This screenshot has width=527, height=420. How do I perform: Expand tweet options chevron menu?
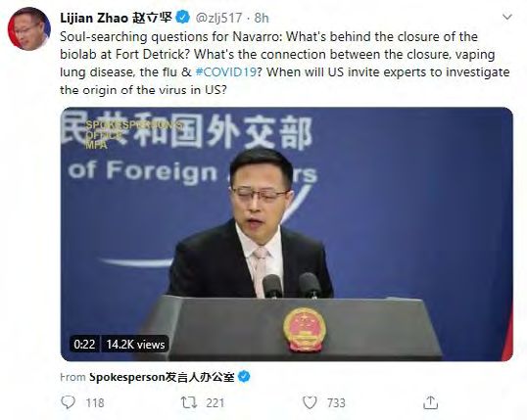[x=506, y=17]
